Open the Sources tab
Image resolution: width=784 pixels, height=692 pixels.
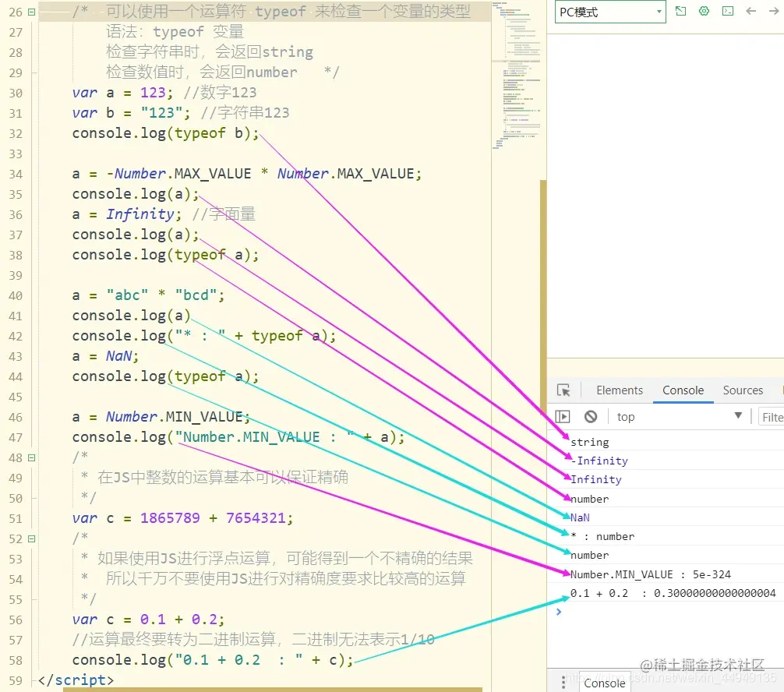pyautogui.click(x=743, y=390)
